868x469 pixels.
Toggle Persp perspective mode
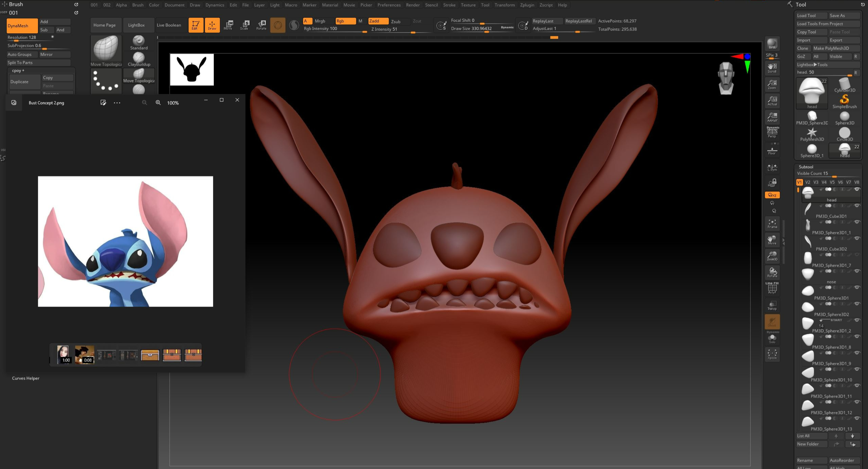[772, 132]
